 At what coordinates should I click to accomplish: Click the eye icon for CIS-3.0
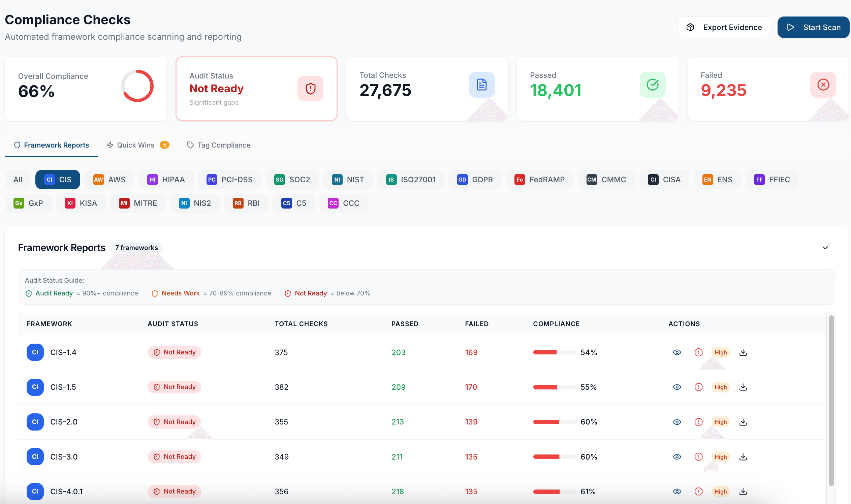(677, 456)
